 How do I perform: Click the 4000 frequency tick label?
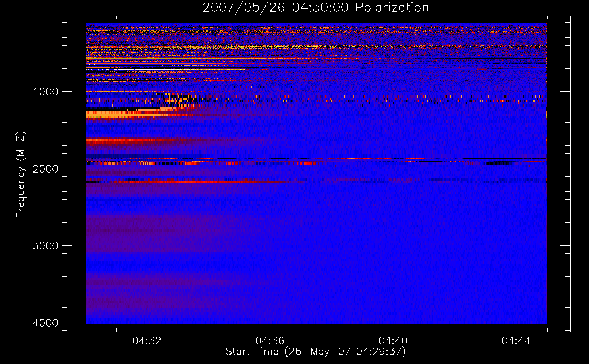[46, 323]
